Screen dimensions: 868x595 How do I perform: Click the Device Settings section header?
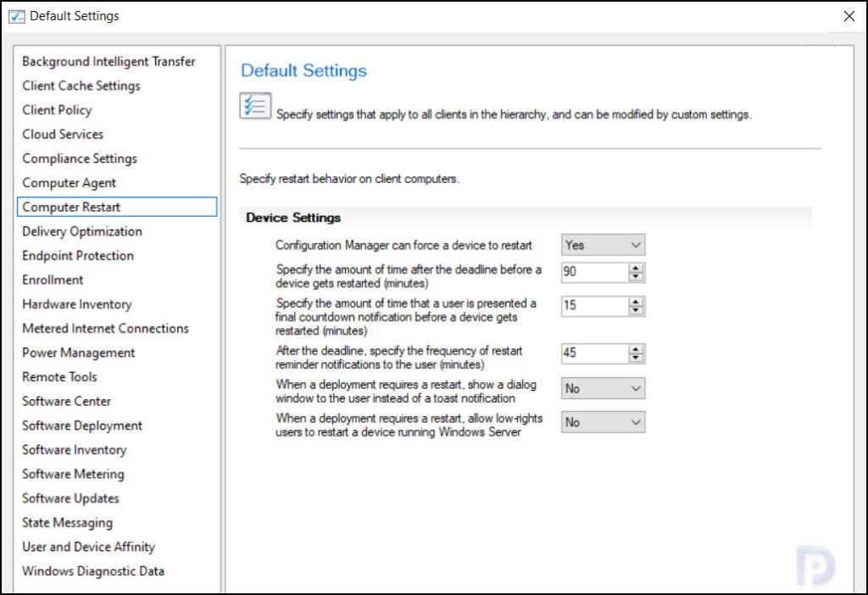292,218
